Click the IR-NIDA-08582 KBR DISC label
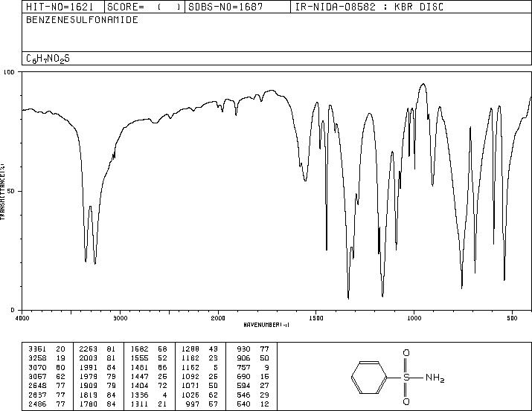 coord(369,7)
